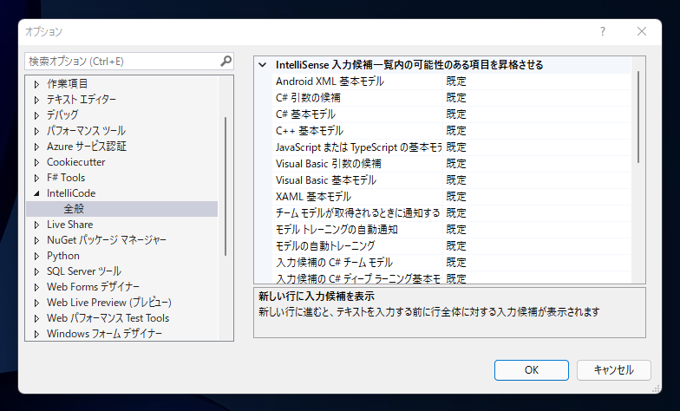Expand the 作業項目 tree node
Image resolution: width=680 pixels, height=411 pixels.
(x=37, y=84)
